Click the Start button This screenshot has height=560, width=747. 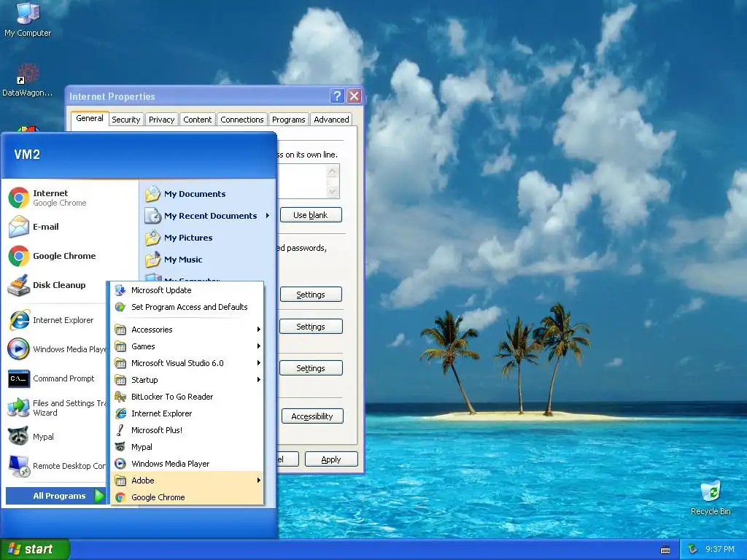pyautogui.click(x=34, y=549)
